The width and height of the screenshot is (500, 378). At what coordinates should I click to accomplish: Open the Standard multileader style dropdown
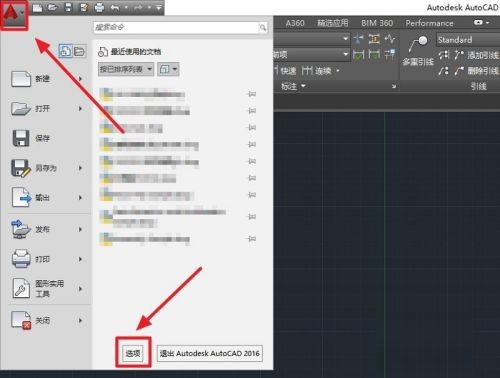(468, 40)
